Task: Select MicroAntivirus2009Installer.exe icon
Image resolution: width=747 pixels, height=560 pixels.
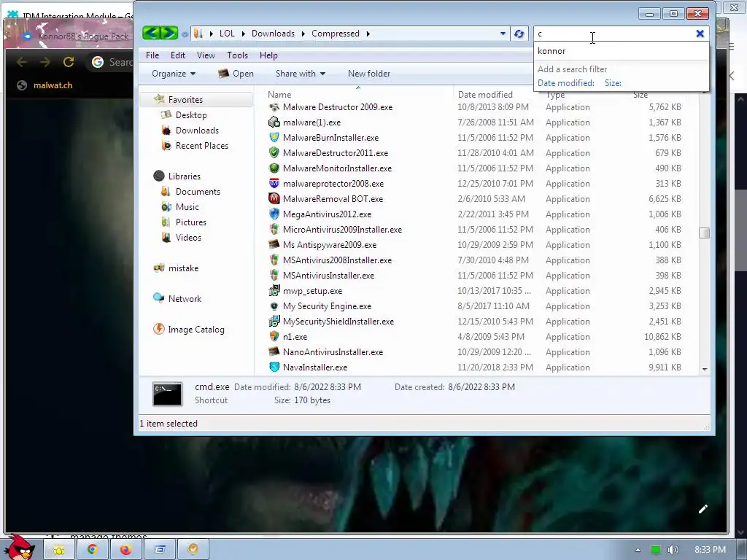Action: point(274,230)
